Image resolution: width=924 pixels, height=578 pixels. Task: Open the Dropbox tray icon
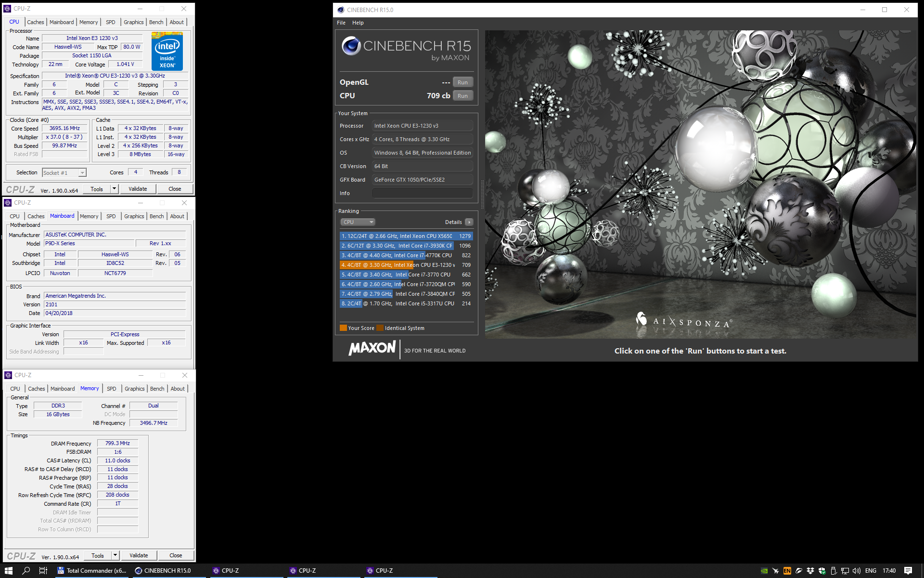coord(810,571)
